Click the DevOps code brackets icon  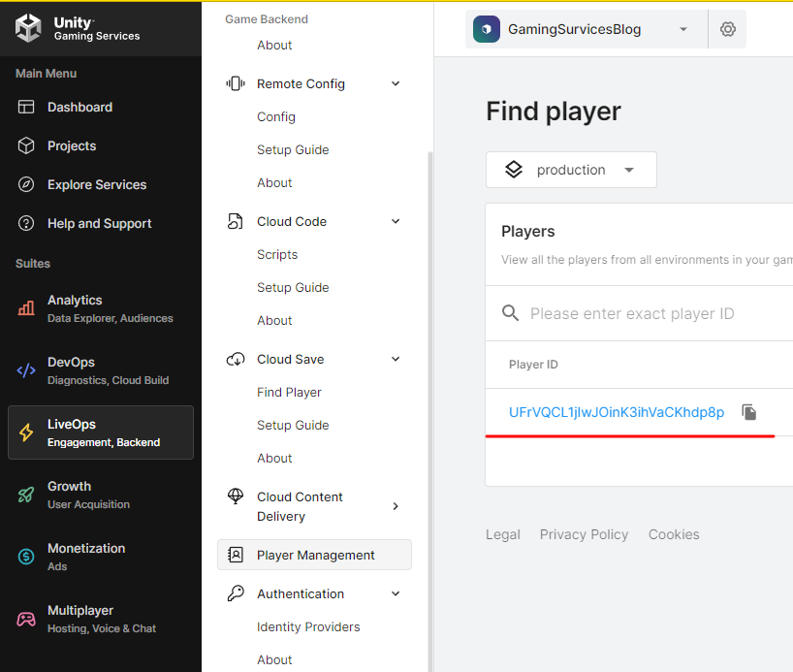point(26,370)
